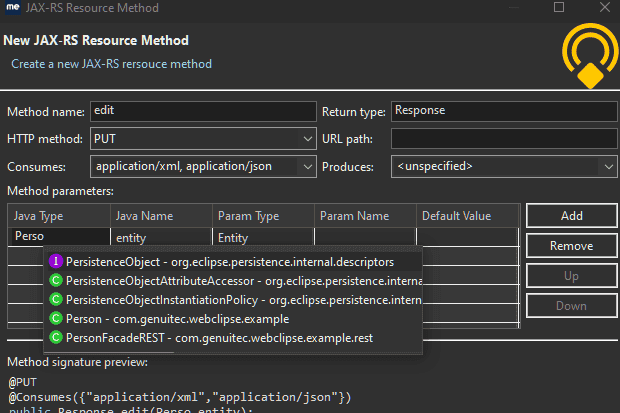The height and width of the screenshot is (413, 620).
Task: Click the suggestion list horizontal scrollbar
Action: pos(109,352)
